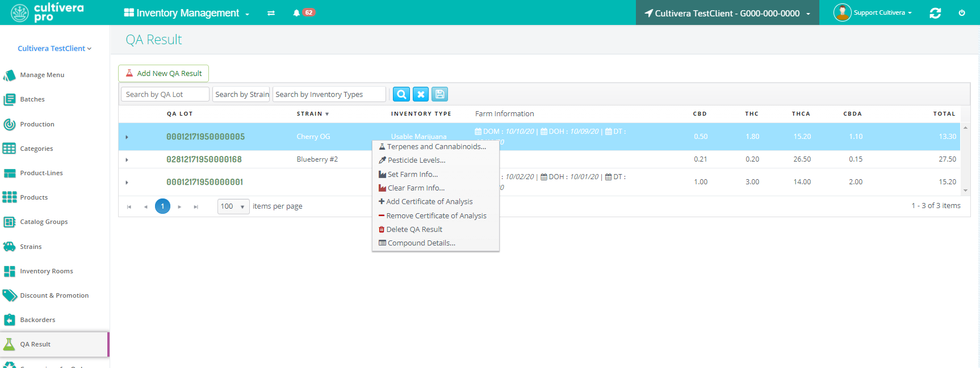This screenshot has height=368, width=980.
Task: Click the Support Cultivera user avatar
Action: click(842, 12)
